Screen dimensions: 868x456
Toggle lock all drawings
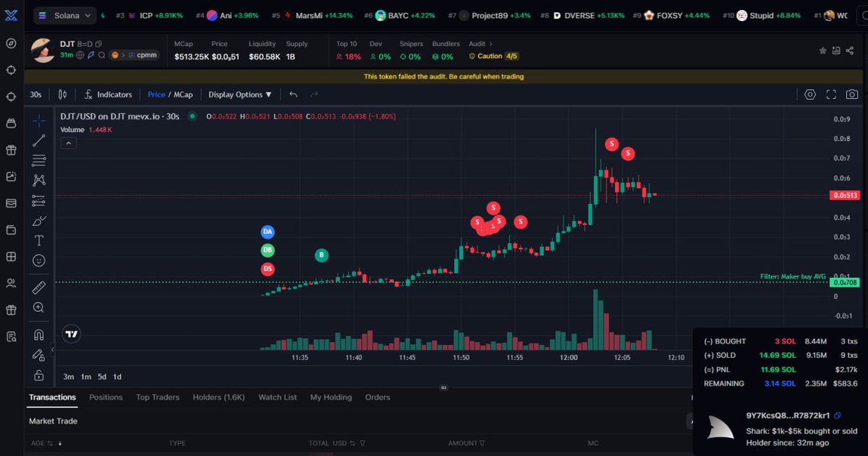point(39,375)
